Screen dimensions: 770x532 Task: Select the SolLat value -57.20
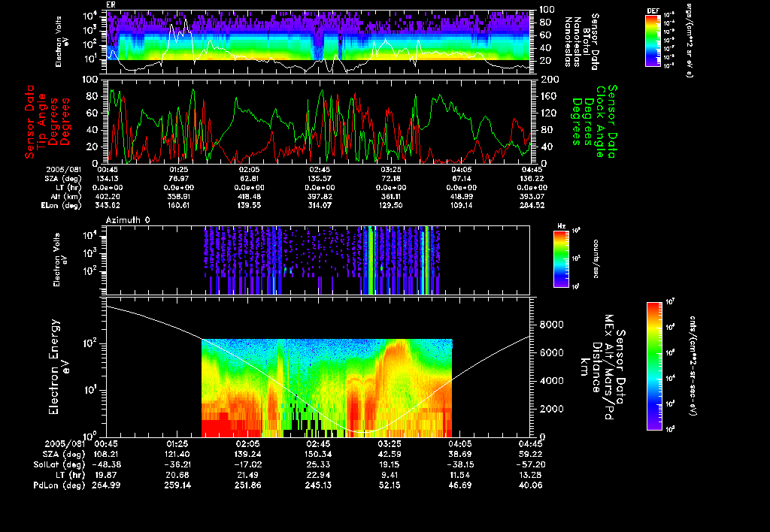click(x=530, y=465)
